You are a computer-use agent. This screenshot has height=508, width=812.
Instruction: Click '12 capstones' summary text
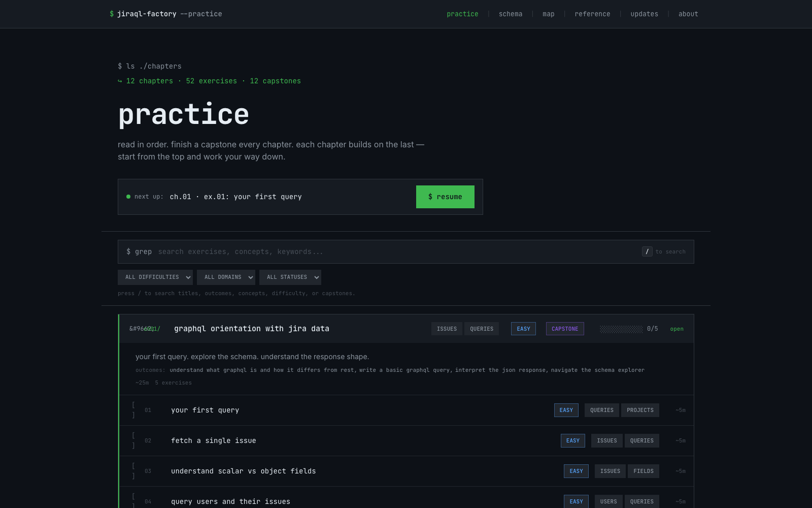[x=275, y=81]
